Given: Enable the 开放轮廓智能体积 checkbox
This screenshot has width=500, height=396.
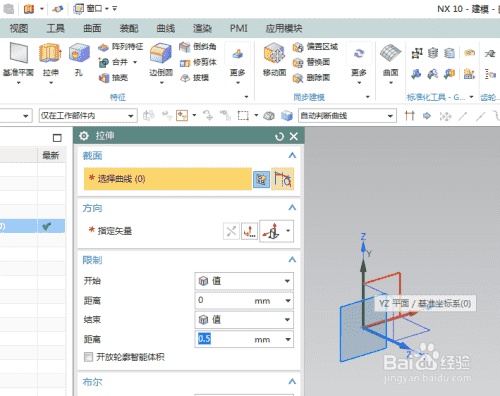Looking at the screenshot, I should [x=88, y=357].
